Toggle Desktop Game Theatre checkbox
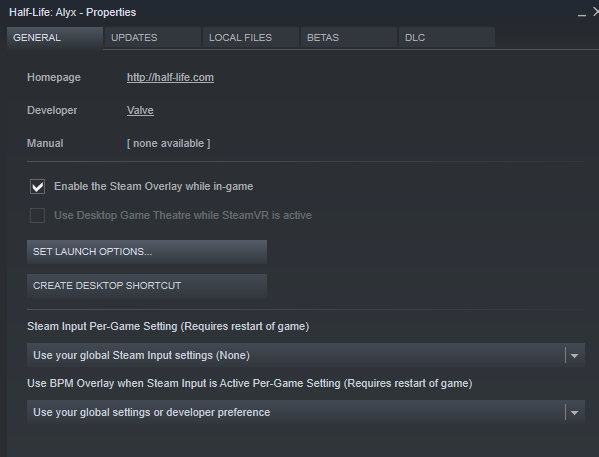599x457 pixels. pos(37,216)
